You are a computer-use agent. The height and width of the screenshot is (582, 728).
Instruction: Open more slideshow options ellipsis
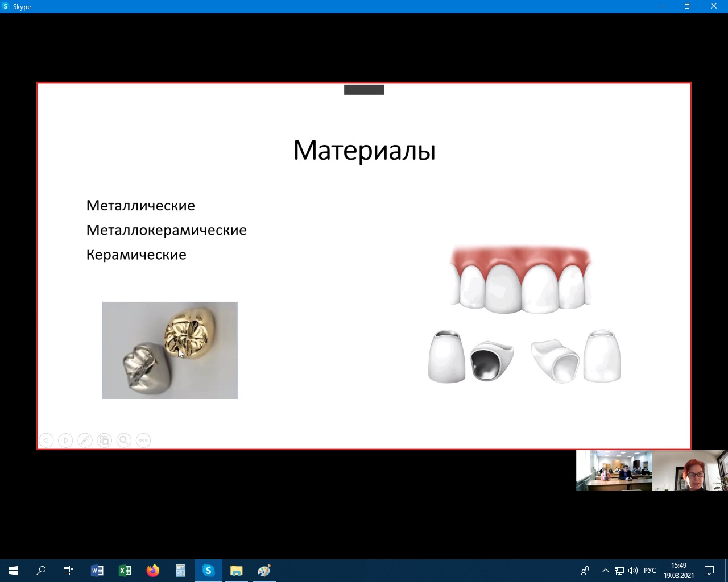[143, 440]
